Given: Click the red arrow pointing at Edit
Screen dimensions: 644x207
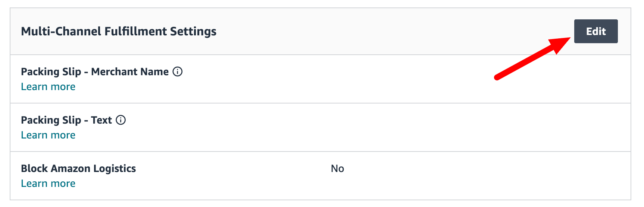Looking at the screenshot, I should pyautogui.click(x=532, y=58).
